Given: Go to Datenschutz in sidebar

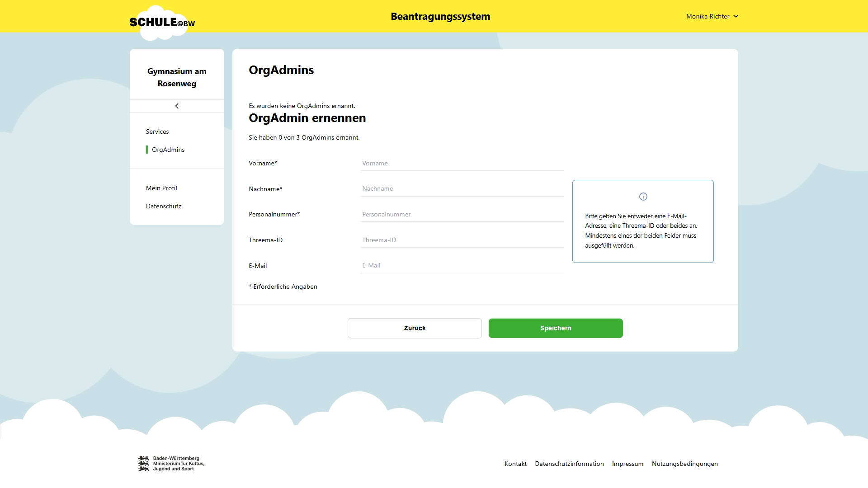Looking at the screenshot, I should (164, 206).
